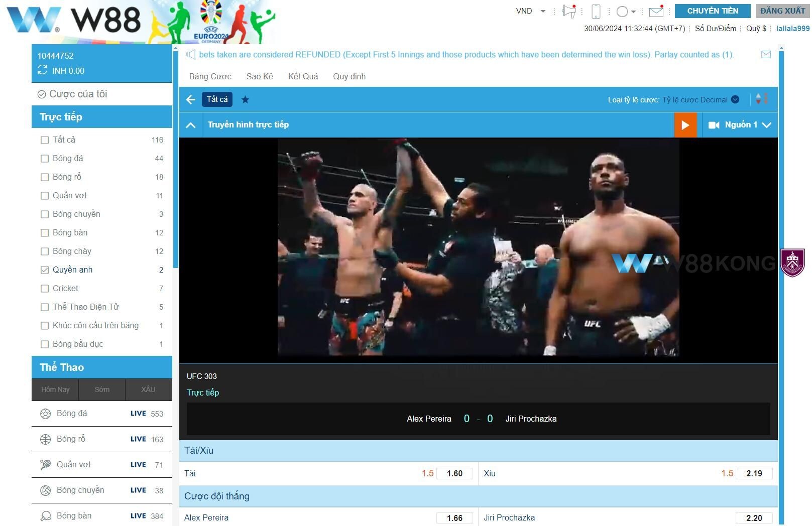Open favorites with the star icon
The image size is (812, 526).
[x=245, y=99]
